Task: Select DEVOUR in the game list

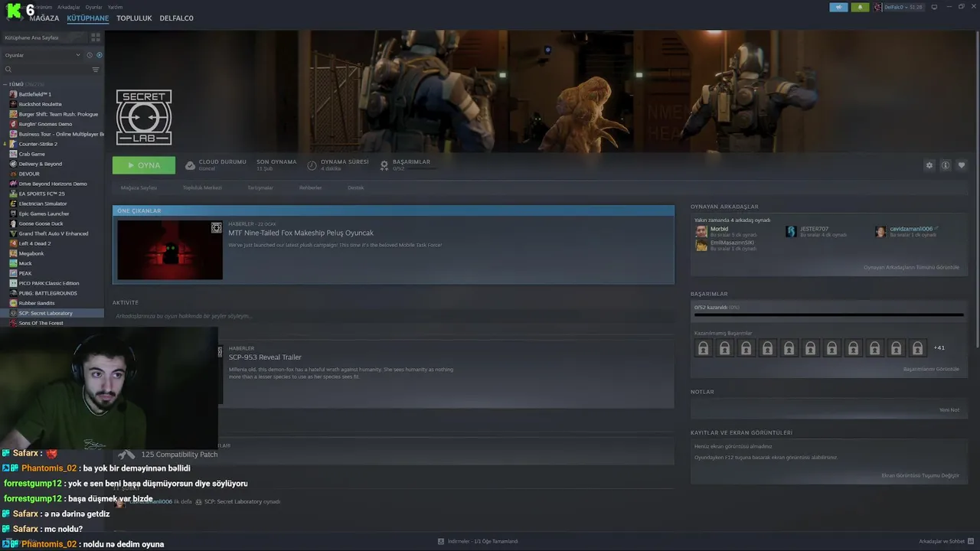Action: [29, 174]
